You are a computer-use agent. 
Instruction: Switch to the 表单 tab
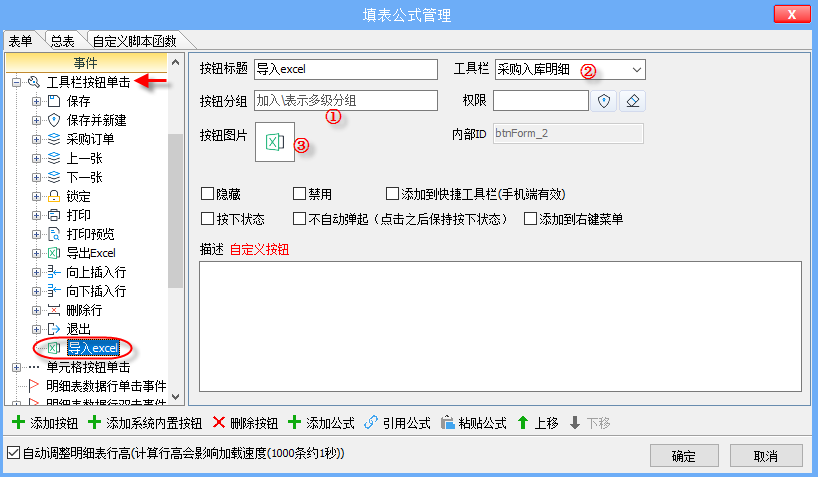[x=21, y=41]
